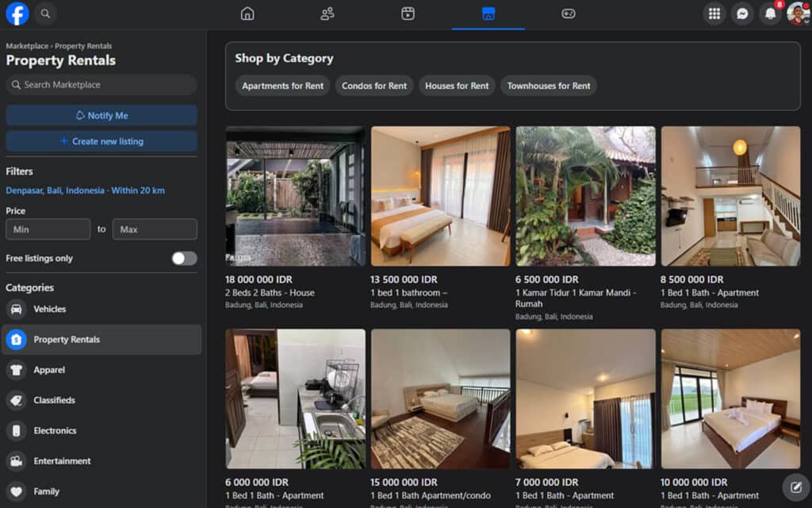Open the notifications bell icon
Image resolution: width=812 pixels, height=508 pixels.
(x=771, y=13)
